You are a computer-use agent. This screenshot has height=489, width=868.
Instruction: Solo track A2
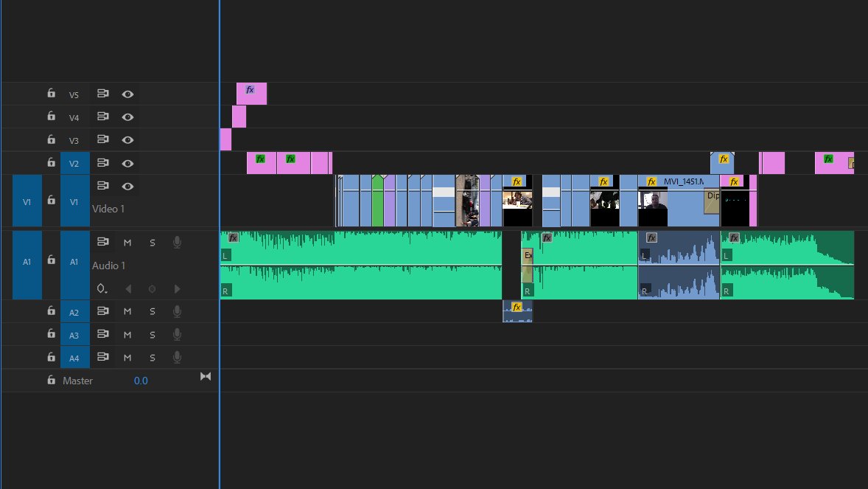click(x=153, y=311)
